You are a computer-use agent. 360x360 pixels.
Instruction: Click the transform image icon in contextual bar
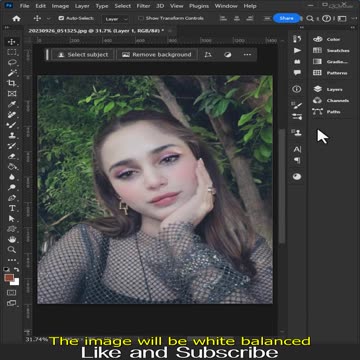pos(208,55)
